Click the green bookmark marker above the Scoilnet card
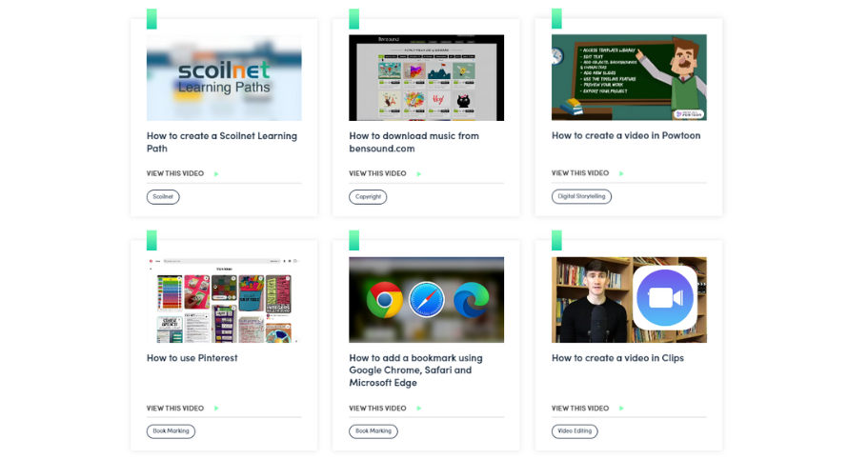The width and height of the screenshot is (868, 460). [x=151, y=19]
